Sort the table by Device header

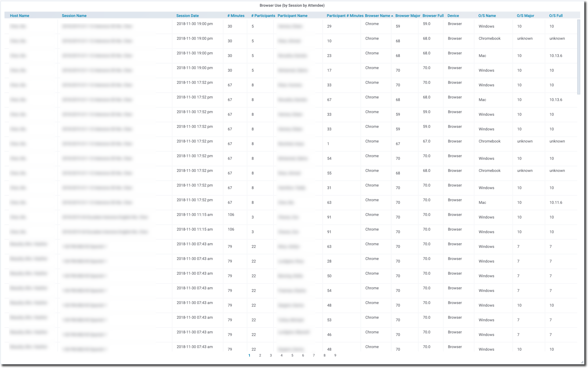pyautogui.click(x=453, y=16)
